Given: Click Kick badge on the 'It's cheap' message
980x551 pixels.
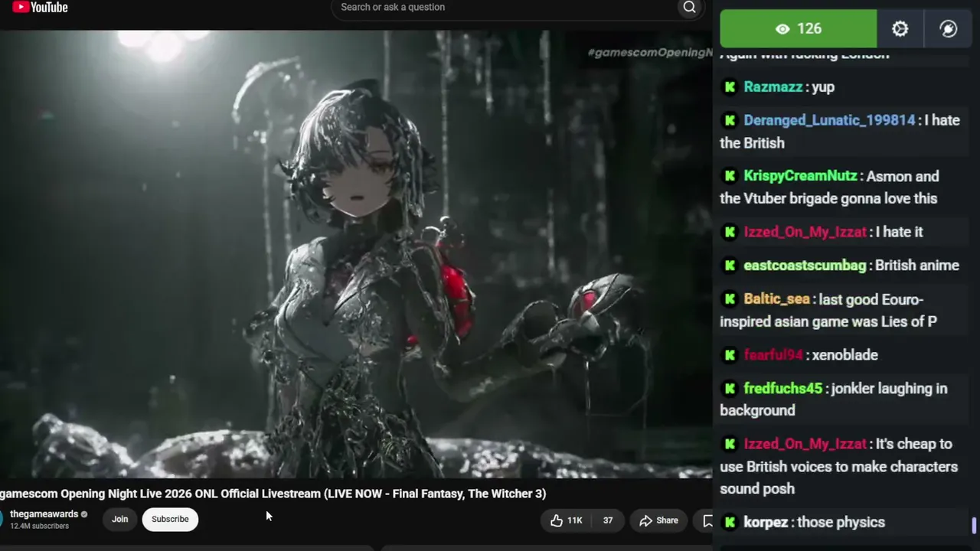Looking at the screenshot, I should coord(730,444).
